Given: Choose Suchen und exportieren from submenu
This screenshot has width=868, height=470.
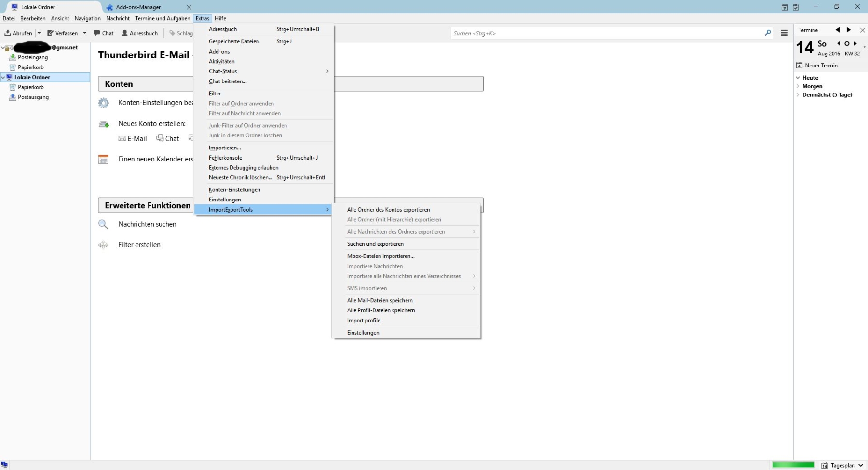Looking at the screenshot, I should pyautogui.click(x=406, y=244).
